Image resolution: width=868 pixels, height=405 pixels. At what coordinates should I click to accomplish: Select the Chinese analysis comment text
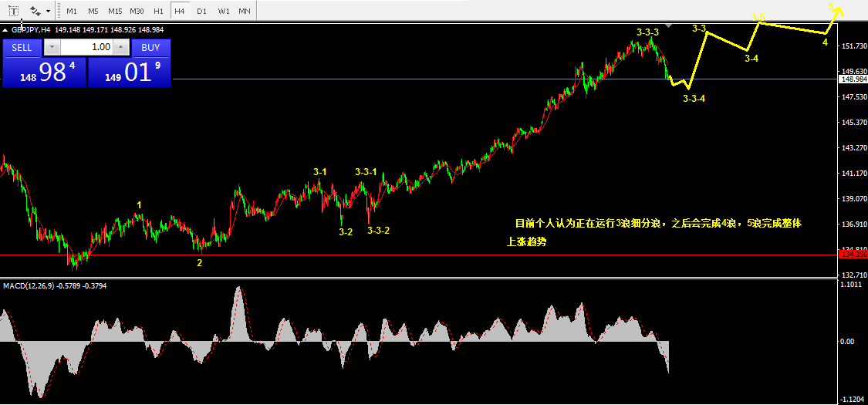point(654,232)
